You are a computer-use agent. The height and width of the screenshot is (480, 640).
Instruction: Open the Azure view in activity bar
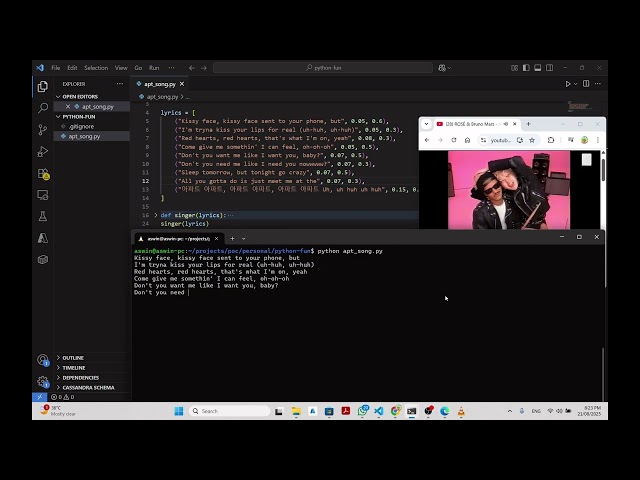coord(42,238)
